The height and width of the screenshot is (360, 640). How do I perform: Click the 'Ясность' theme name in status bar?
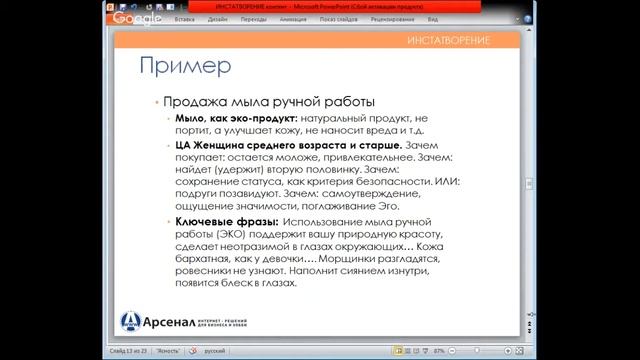(x=168, y=351)
